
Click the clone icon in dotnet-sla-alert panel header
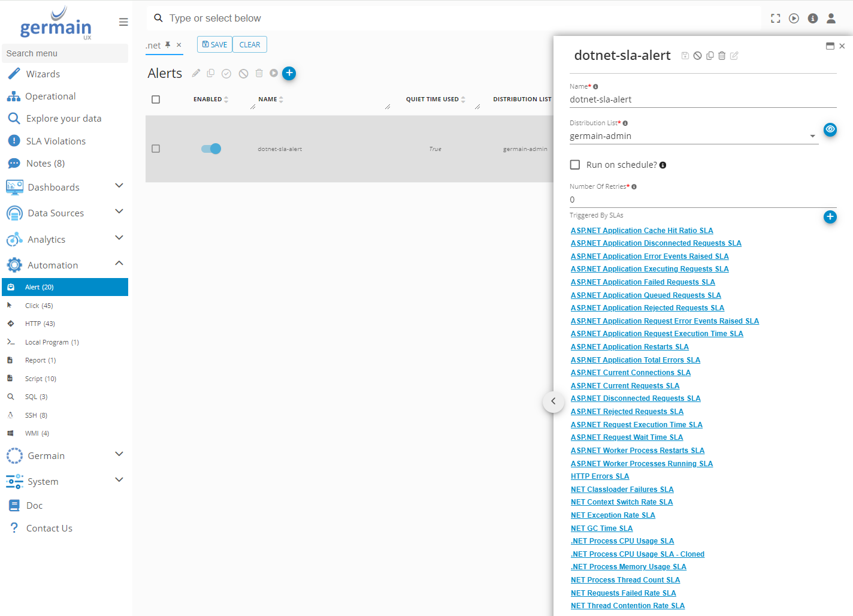[x=710, y=56]
